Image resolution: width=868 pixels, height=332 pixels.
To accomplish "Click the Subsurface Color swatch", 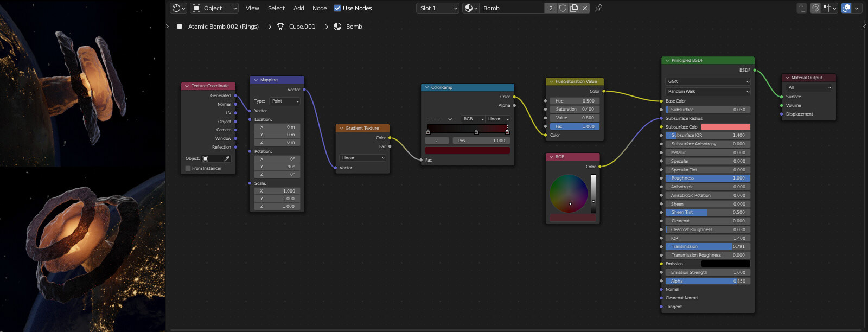I will click(726, 127).
